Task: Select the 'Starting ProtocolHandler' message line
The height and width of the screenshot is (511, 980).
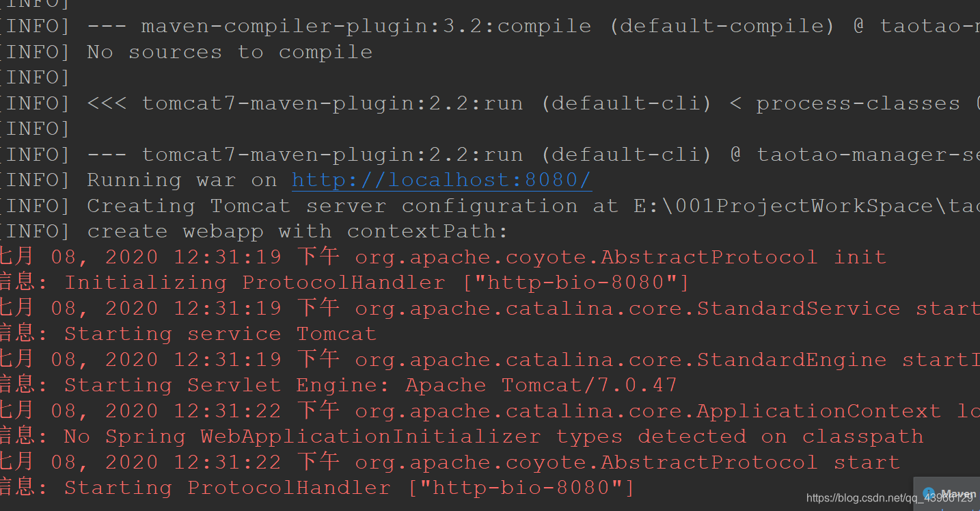Action: pyautogui.click(x=318, y=488)
